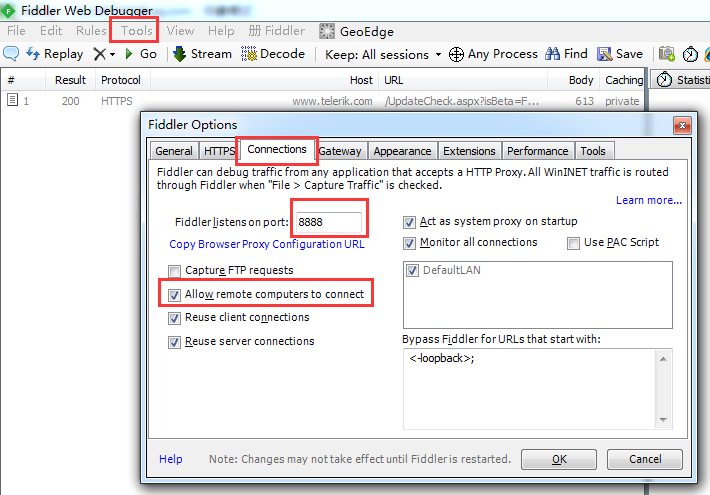Sort sessions by Caching column
Screen dimensions: 710x495
click(x=624, y=80)
